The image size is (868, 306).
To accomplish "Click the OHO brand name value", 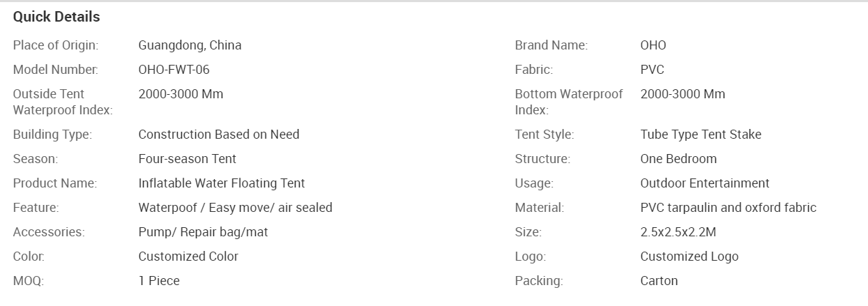I will tap(653, 45).
